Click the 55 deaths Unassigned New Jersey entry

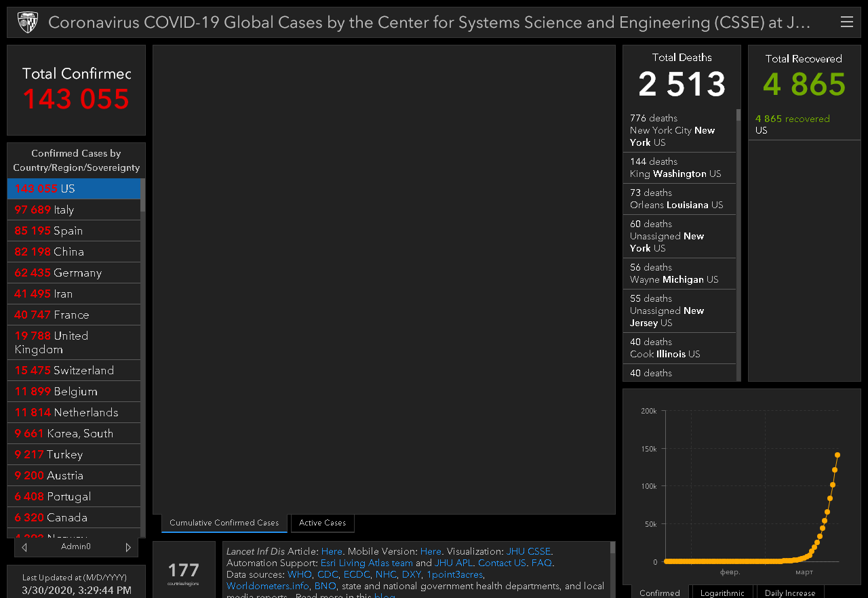point(679,311)
